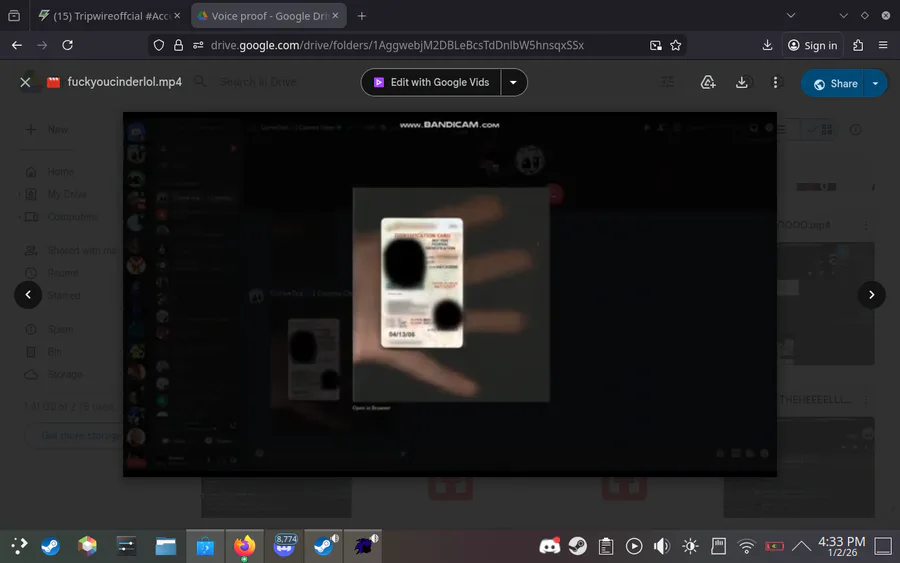Open the clock showing 4:33 PM
This screenshot has height=563, width=900.
pyautogui.click(x=841, y=546)
